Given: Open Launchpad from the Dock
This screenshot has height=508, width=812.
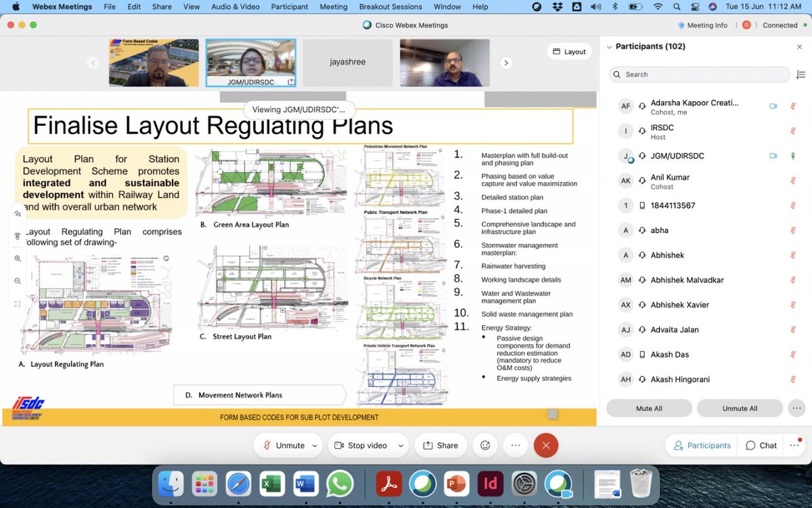Looking at the screenshot, I should [x=204, y=484].
